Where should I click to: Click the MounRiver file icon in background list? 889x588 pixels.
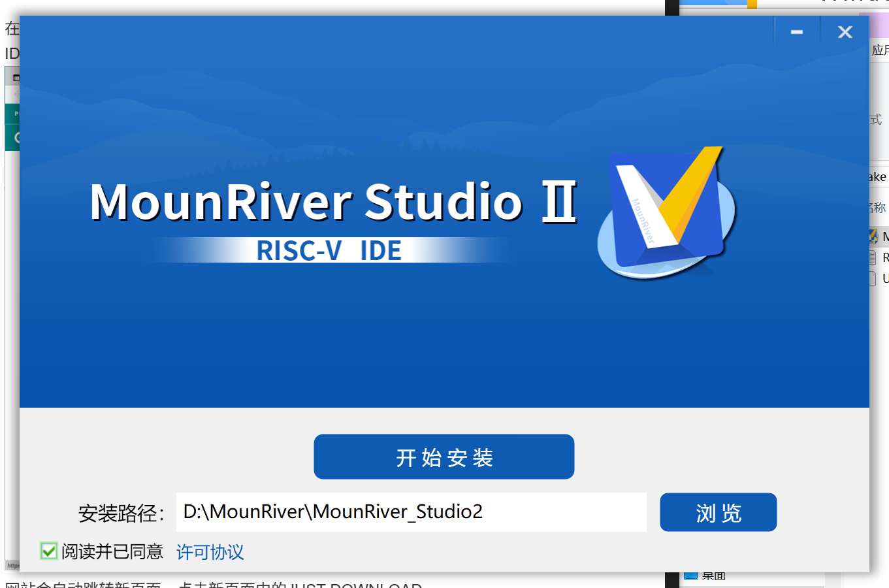click(874, 236)
